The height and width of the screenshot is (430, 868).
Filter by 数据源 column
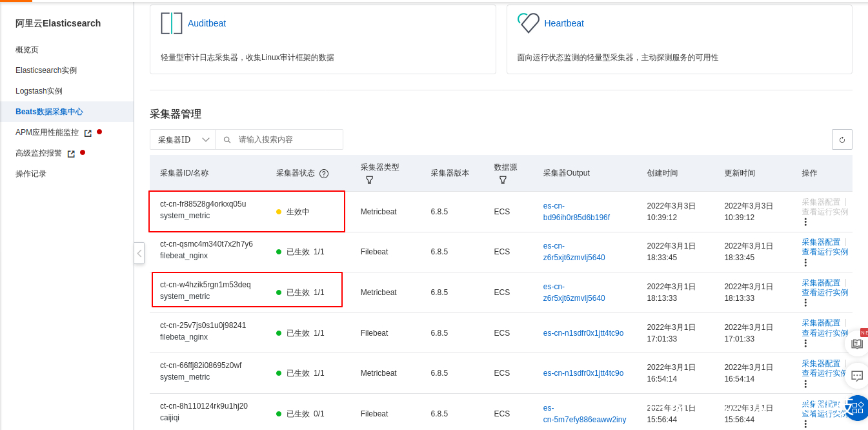pos(503,180)
